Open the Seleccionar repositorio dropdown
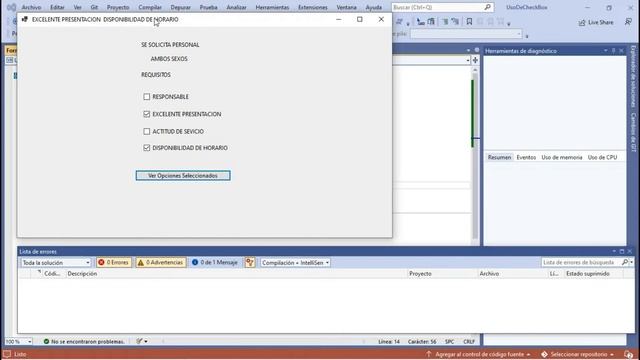Image resolution: width=640 pixels, height=360 pixels. click(578, 354)
